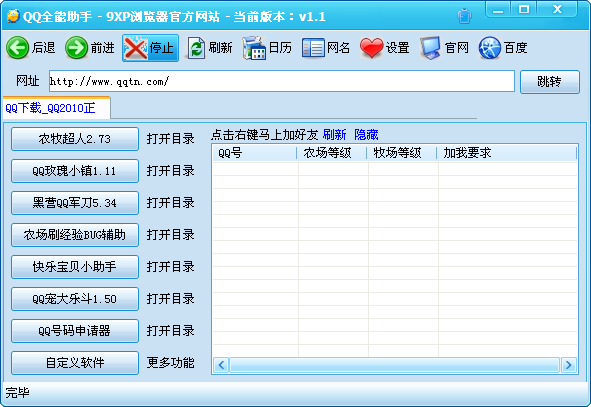
Task: Stop loading with the red X 停止 icon
Action: pyautogui.click(x=136, y=48)
